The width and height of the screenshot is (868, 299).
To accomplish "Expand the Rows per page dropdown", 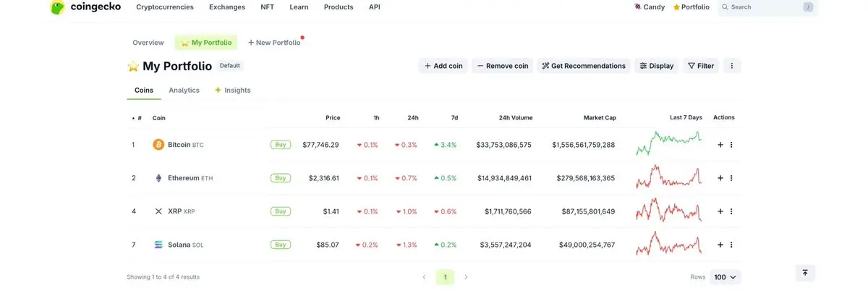I will (x=726, y=277).
